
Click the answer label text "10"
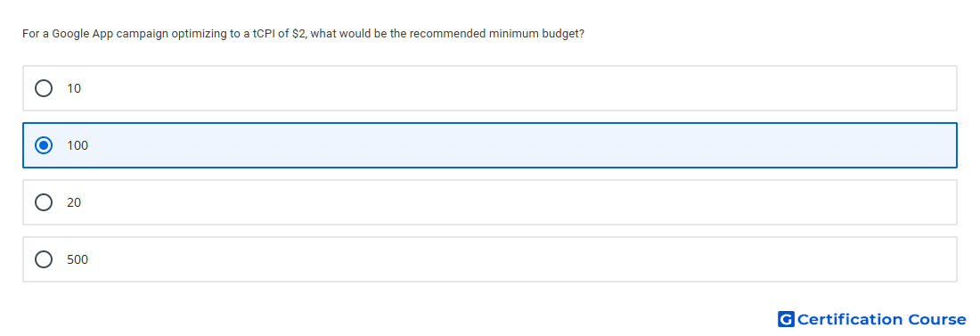click(74, 88)
